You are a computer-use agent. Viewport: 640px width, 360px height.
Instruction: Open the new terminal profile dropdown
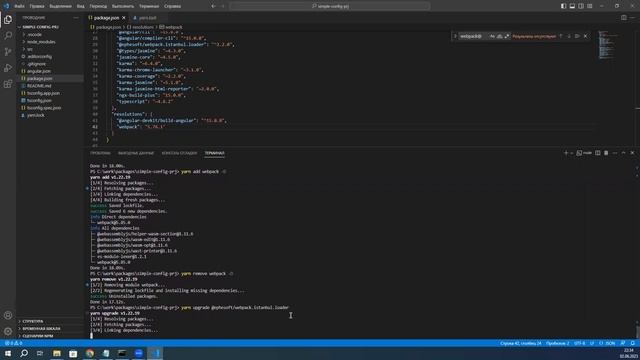tap(572, 153)
